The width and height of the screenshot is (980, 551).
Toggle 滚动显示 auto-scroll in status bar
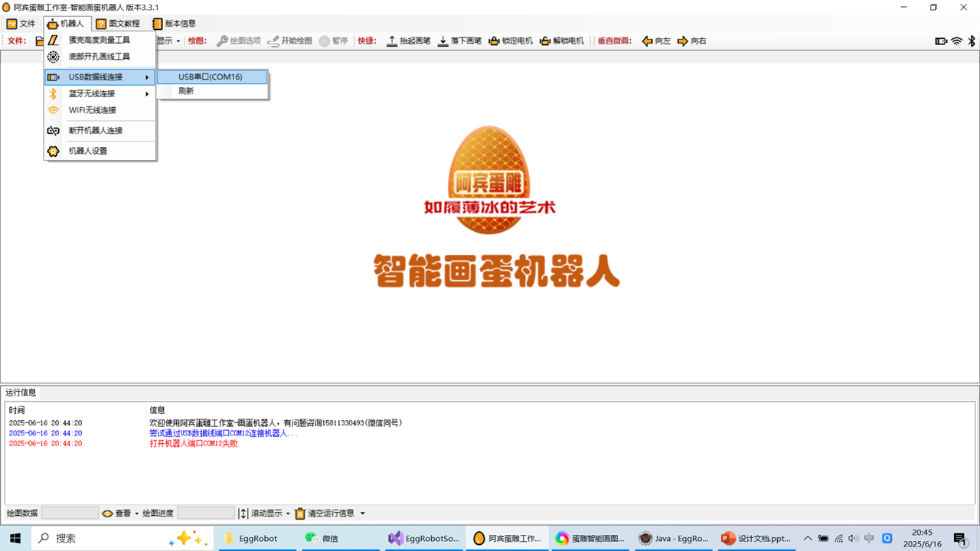(x=260, y=514)
